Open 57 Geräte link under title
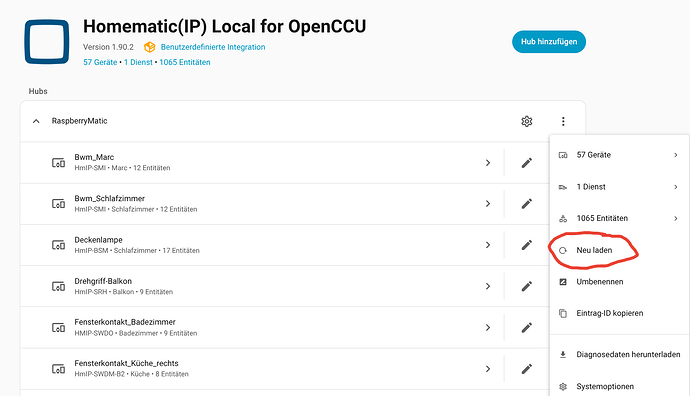The image size is (690, 396). pos(100,62)
